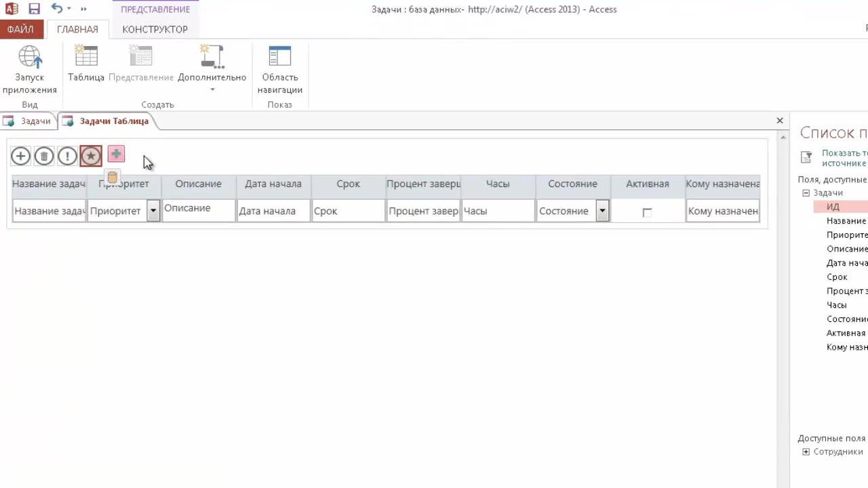Screen dimensions: 868x488
Task: Toggle the Активная checkbox
Action: pyautogui.click(x=647, y=212)
